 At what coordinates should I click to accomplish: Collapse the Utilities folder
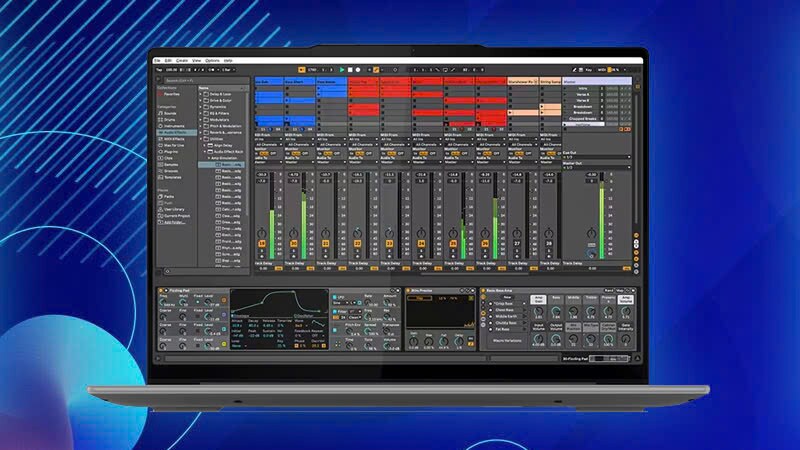click(201, 139)
